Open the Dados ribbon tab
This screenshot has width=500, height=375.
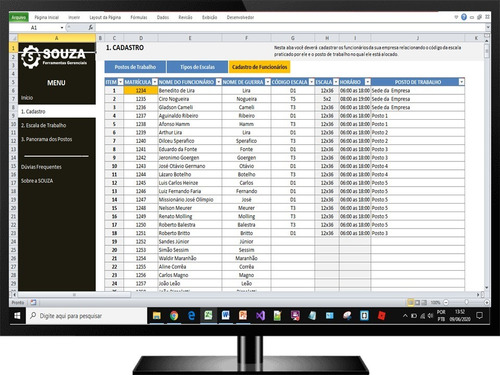coord(163,17)
